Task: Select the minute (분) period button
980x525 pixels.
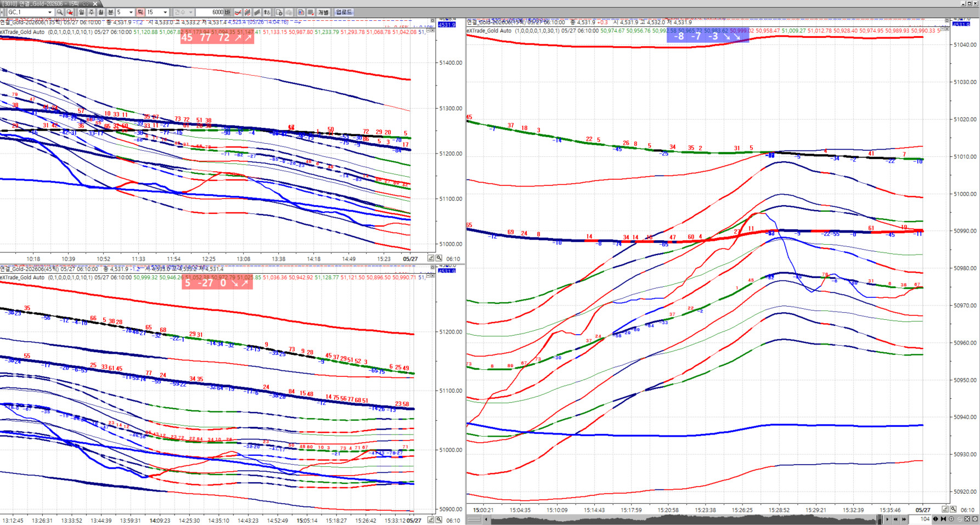Action: (x=110, y=12)
